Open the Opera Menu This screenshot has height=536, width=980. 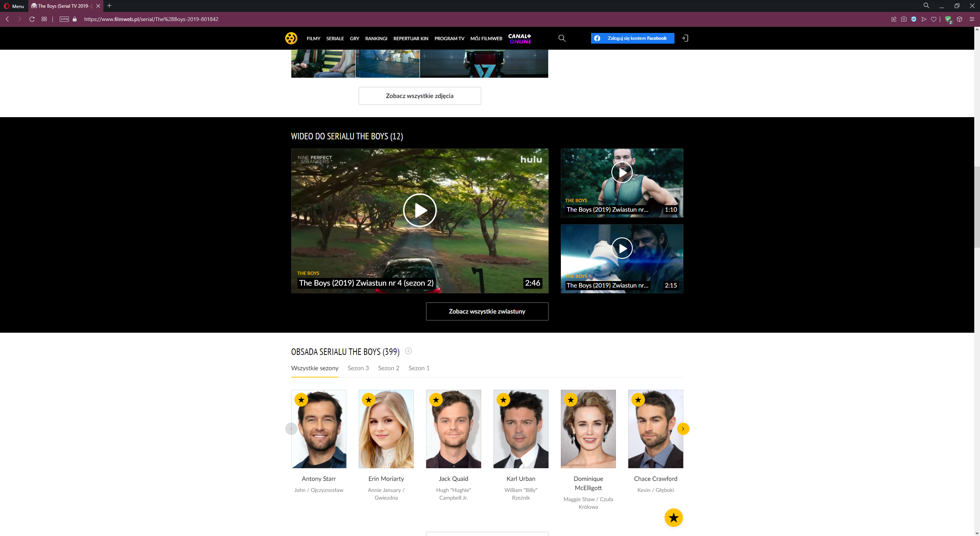14,6
